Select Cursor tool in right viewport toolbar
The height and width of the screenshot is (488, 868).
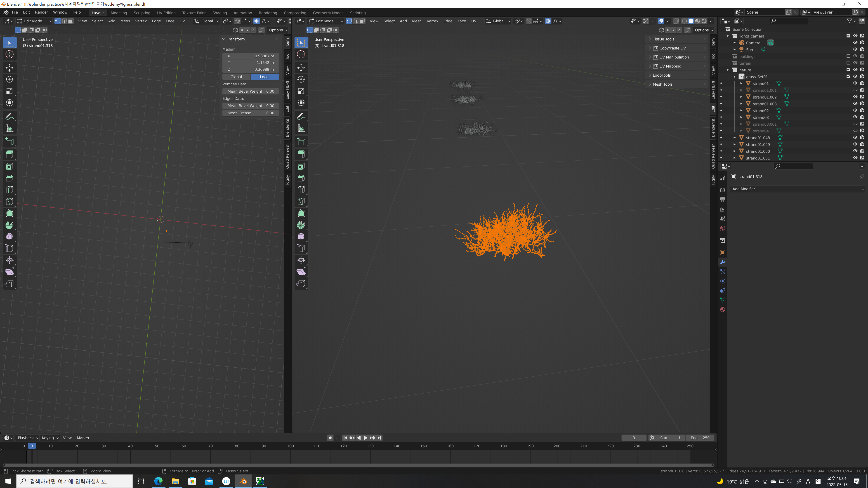coord(301,54)
